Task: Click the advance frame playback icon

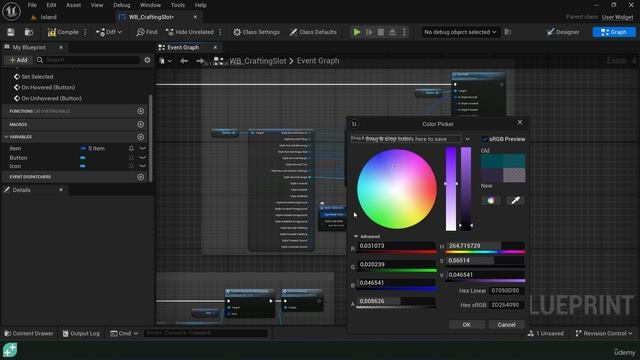Action: [x=369, y=32]
